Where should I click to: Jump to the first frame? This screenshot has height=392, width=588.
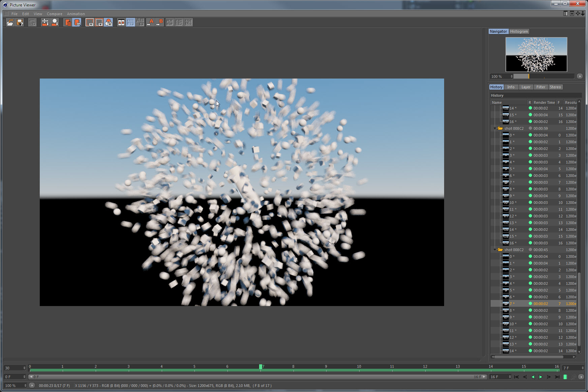[x=517, y=377]
